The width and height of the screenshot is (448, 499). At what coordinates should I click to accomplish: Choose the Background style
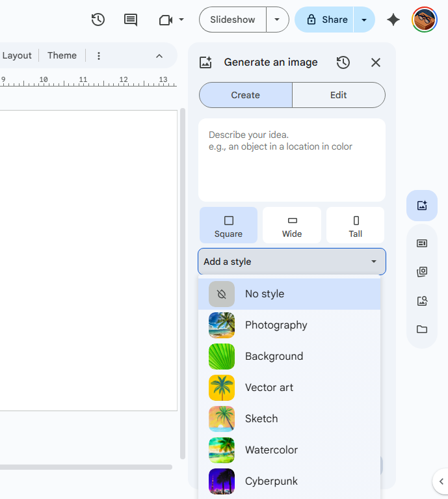(x=289, y=356)
